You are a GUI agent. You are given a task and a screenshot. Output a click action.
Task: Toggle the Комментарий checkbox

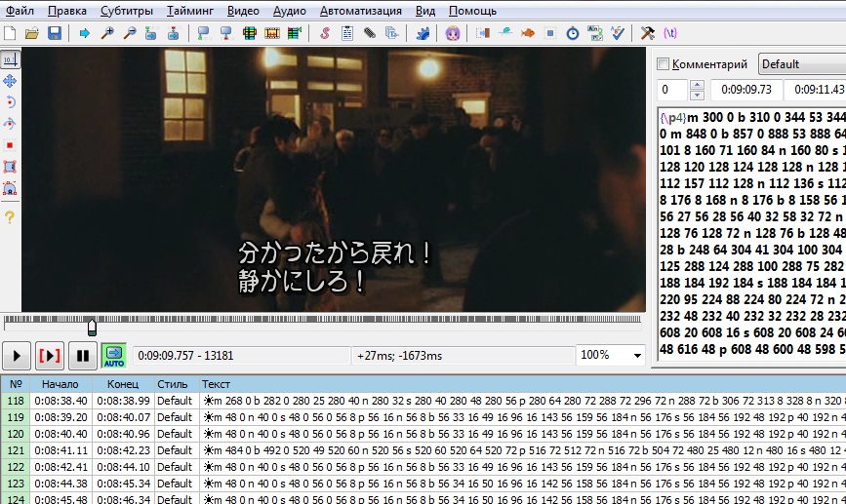(664, 64)
